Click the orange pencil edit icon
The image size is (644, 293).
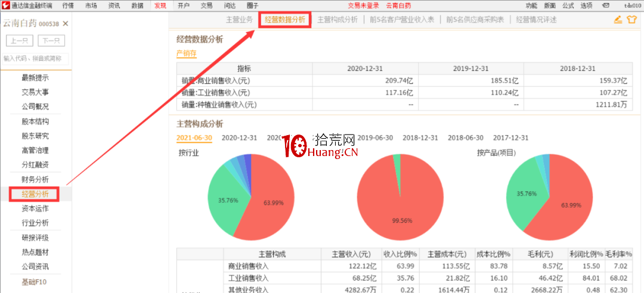tap(618, 19)
